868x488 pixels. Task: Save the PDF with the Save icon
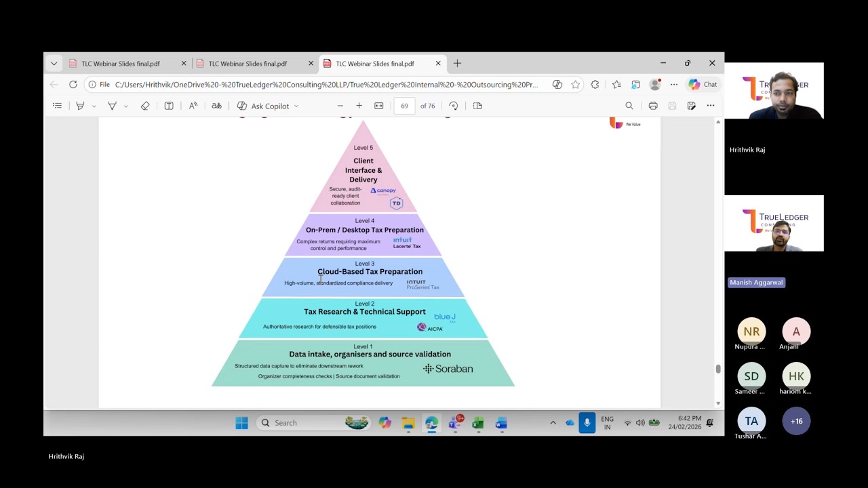pyautogui.click(x=672, y=106)
